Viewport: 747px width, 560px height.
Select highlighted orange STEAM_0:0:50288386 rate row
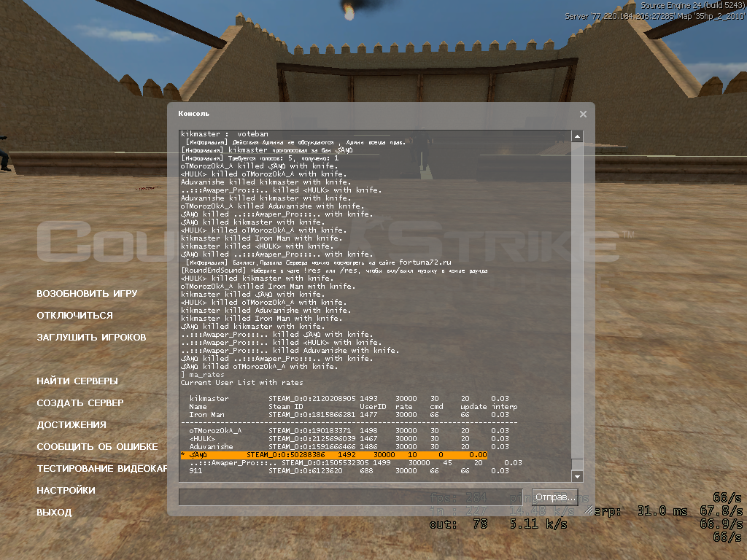(334, 455)
